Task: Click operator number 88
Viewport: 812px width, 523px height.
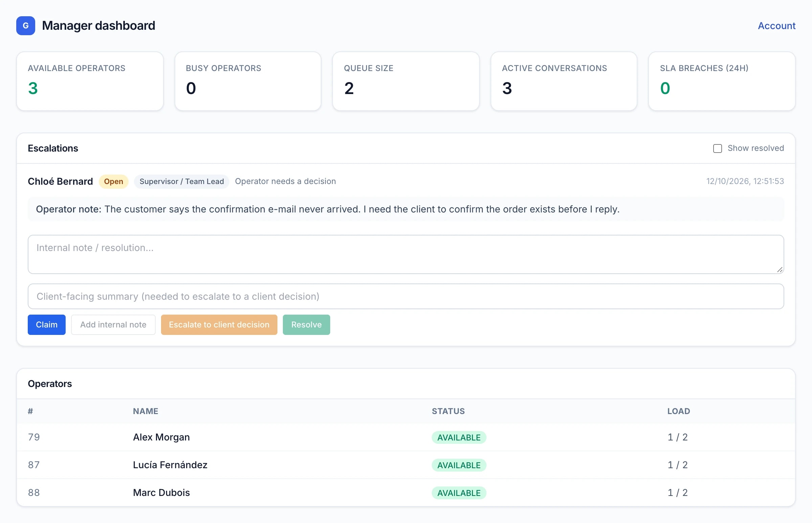Action: (34, 493)
